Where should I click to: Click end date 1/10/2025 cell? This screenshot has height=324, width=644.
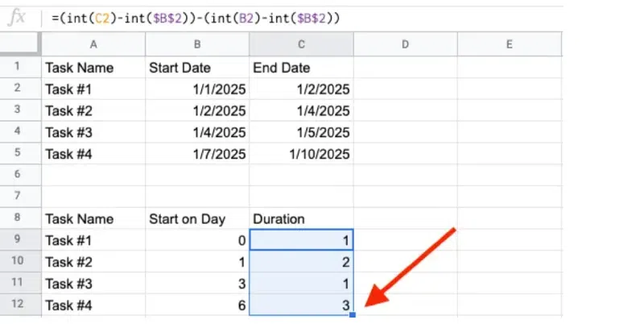(x=301, y=153)
